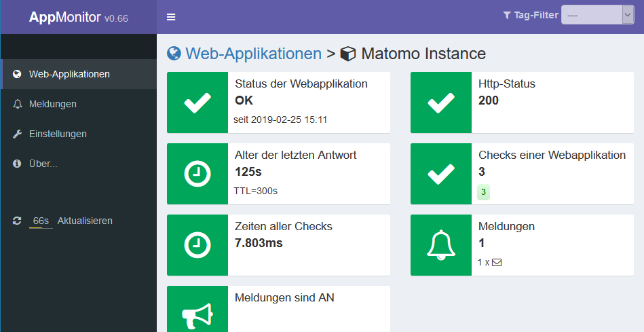Click the refresh arrows icon in sidebar
This screenshot has height=332, width=644.
point(17,221)
